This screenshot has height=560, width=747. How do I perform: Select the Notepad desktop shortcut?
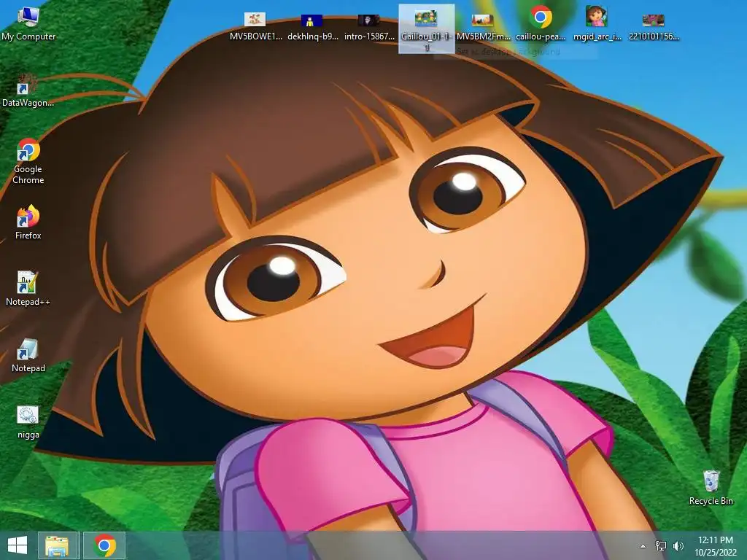point(28,355)
